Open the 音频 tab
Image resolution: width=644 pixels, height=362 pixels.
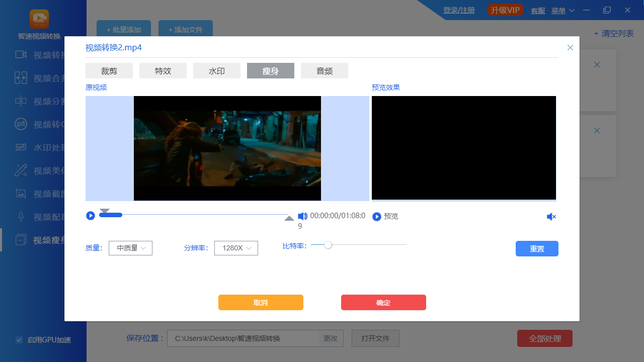[x=324, y=70]
